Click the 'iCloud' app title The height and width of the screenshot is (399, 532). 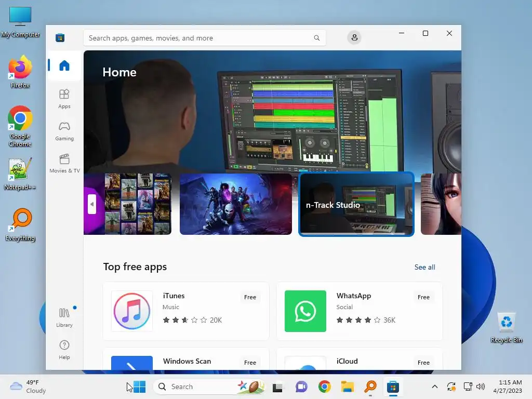point(347,361)
